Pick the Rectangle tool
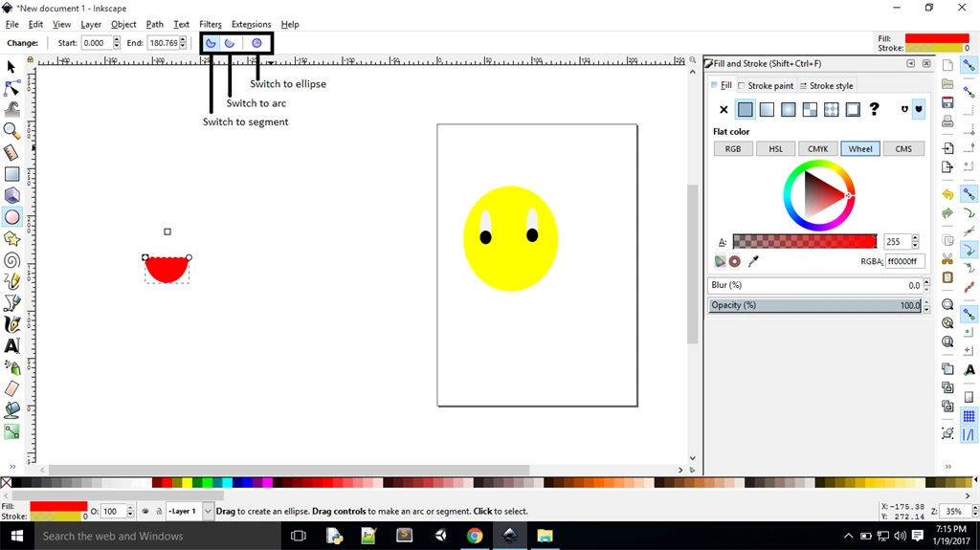This screenshot has width=980, height=550. pyautogui.click(x=11, y=174)
